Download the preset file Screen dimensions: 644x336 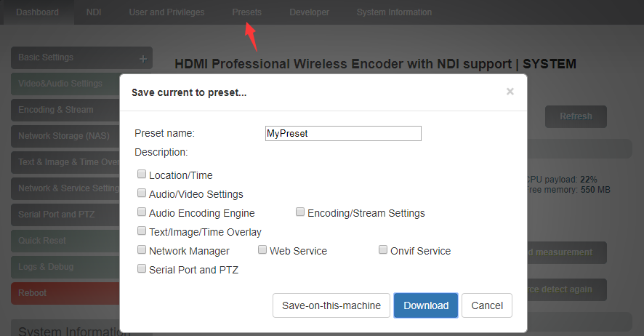[x=426, y=305]
